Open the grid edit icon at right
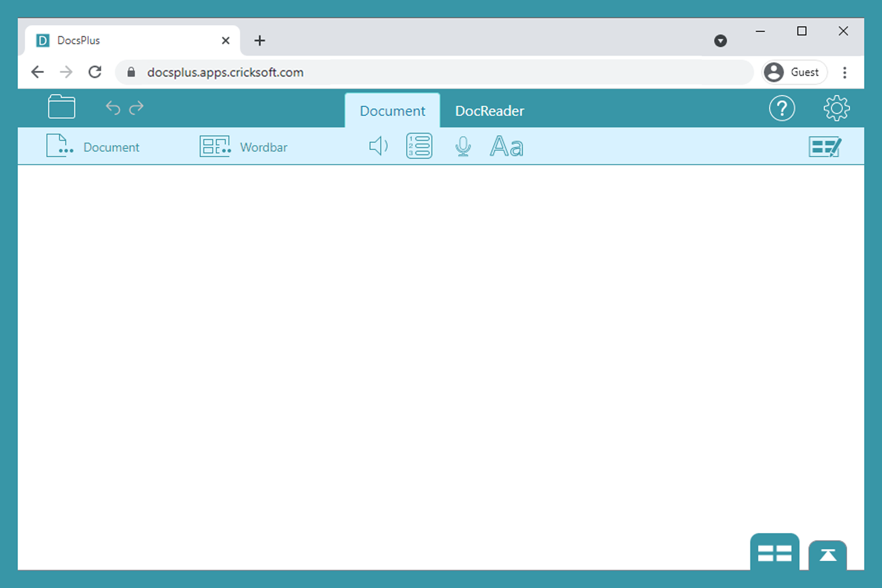 pyautogui.click(x=825, y=147)
